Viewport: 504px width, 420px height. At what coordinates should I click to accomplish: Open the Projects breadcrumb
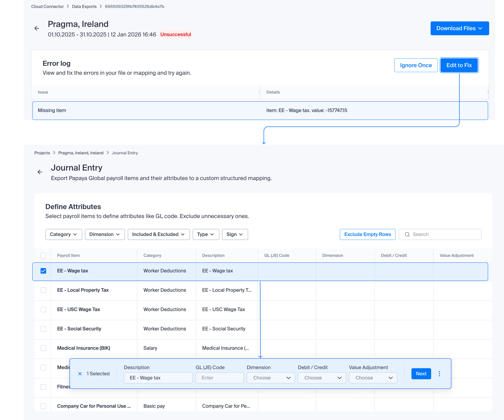click(42, 153)
